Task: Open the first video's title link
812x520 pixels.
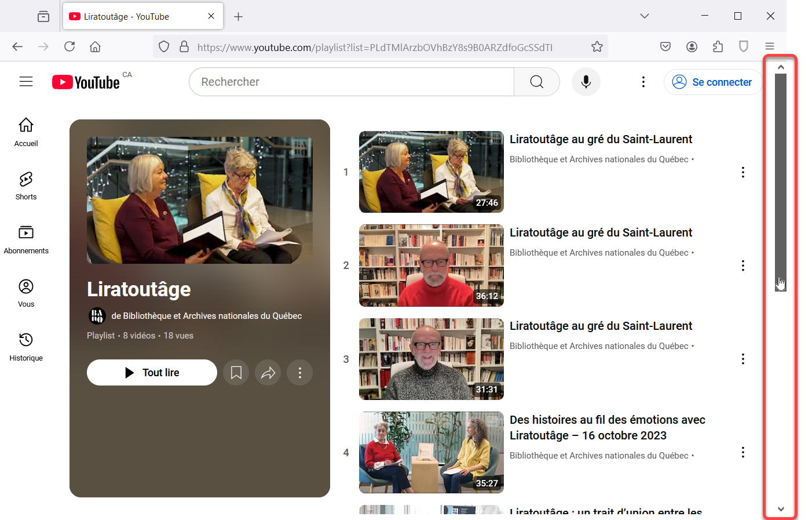Action: (601, 139)
